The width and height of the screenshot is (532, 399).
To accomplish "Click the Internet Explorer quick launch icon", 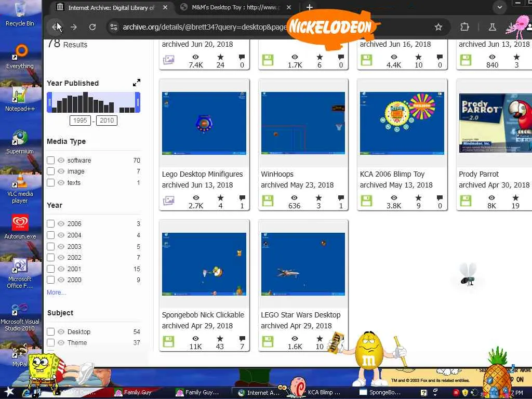I will (x=26, y=393).
